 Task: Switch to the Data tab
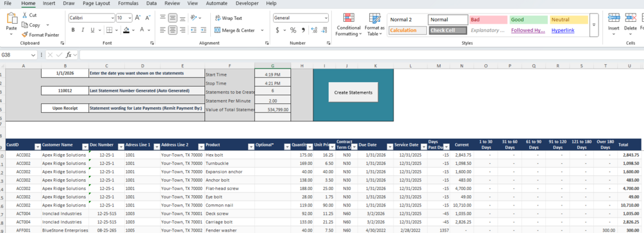pyautogui.click(x=152, y=3)
